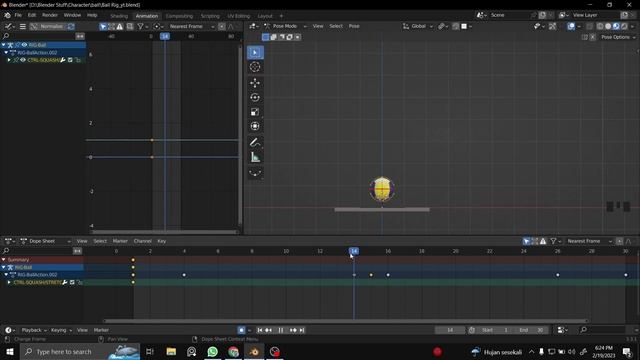The width and height of the screenshot is (640, 360).
Task: Select the Cursor tool in viewport toolbar
Action: click(255, 67)
